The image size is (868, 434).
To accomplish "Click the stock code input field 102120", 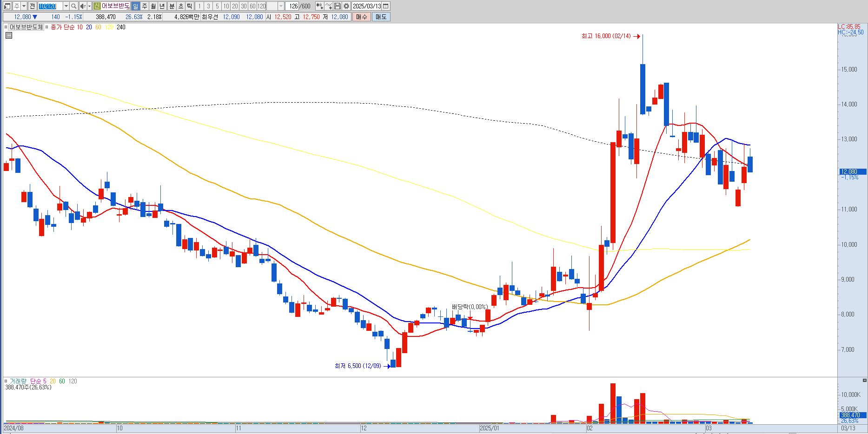I will click(50, 6).
